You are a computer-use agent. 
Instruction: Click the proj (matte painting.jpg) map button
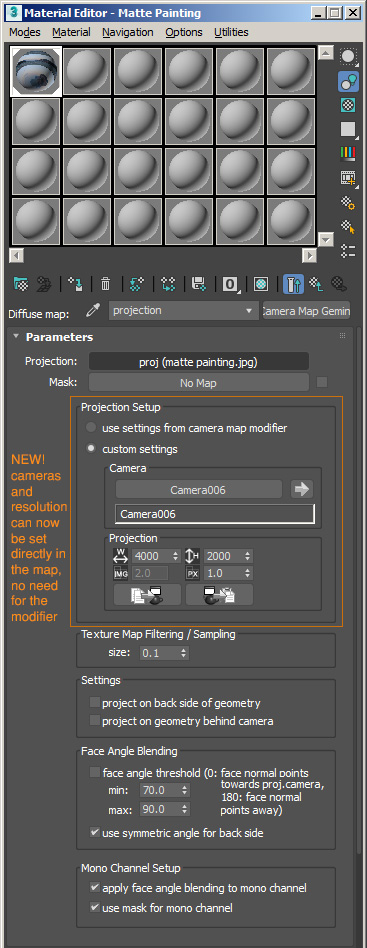pyautogui.click(x=199, y=362)
